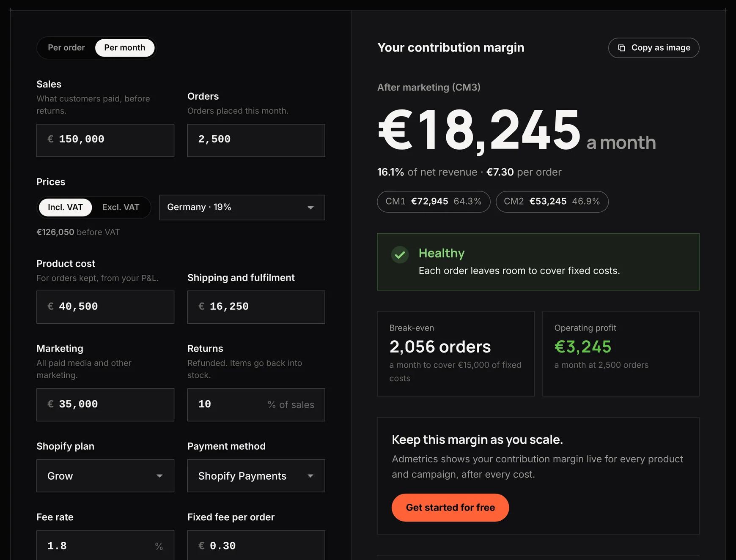Edit the Product cost field
736x560 pixels.
pos(105,307)
